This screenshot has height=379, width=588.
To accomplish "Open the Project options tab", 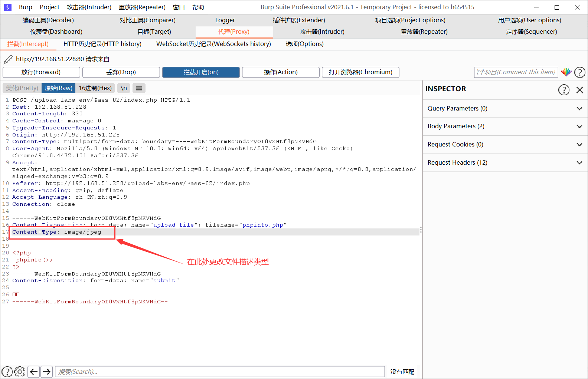I will pos(410,20).
